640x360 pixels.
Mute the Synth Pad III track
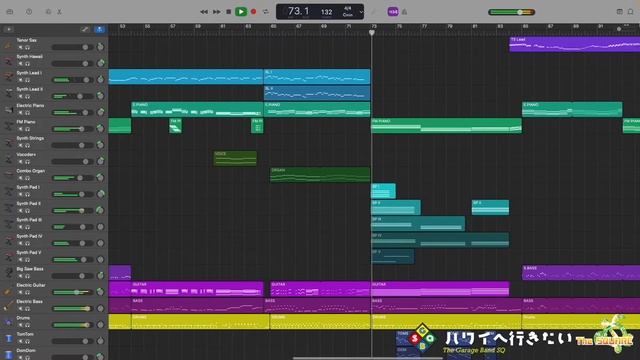pos(20,227)
